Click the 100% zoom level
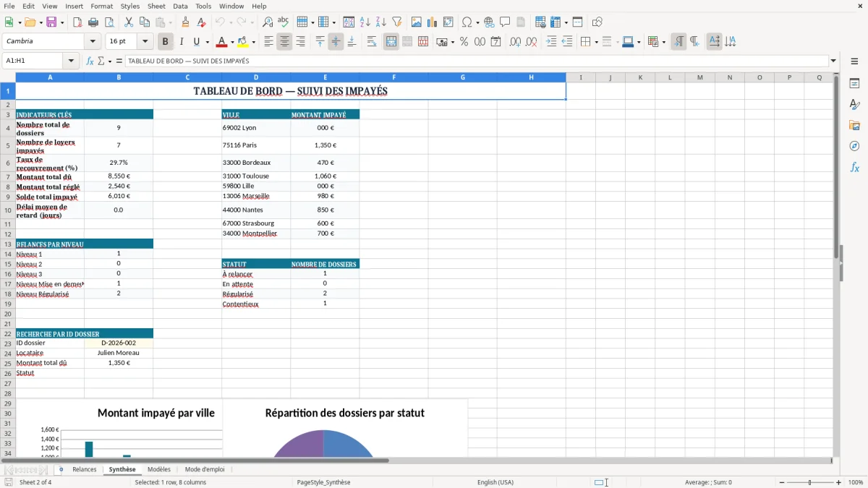The image size is (868, 488). pos(856,482)
